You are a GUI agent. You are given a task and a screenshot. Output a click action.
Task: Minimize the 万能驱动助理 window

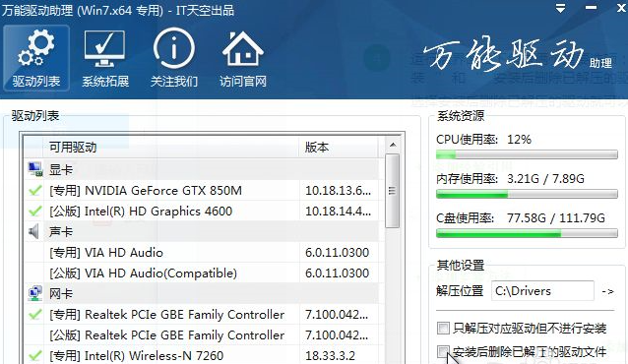(591, 8)
